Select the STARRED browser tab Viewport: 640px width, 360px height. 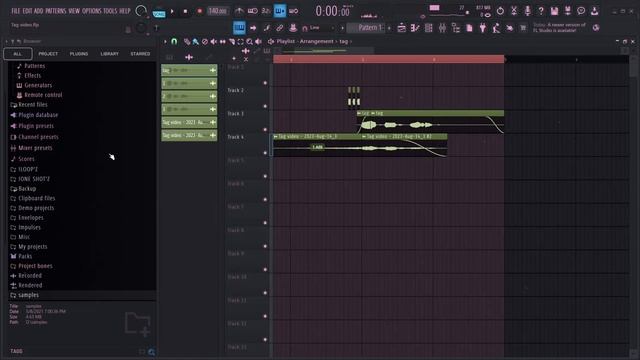pos(140,54)
